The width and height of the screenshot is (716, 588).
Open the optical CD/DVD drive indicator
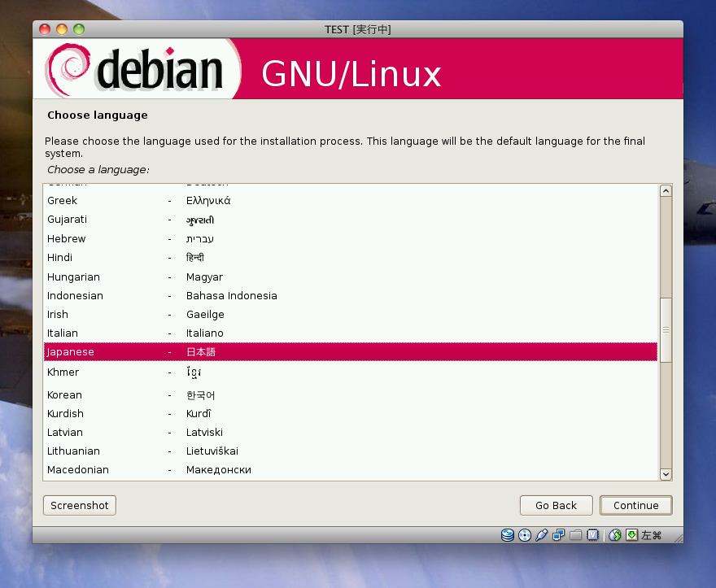click(x=525, y=535)
